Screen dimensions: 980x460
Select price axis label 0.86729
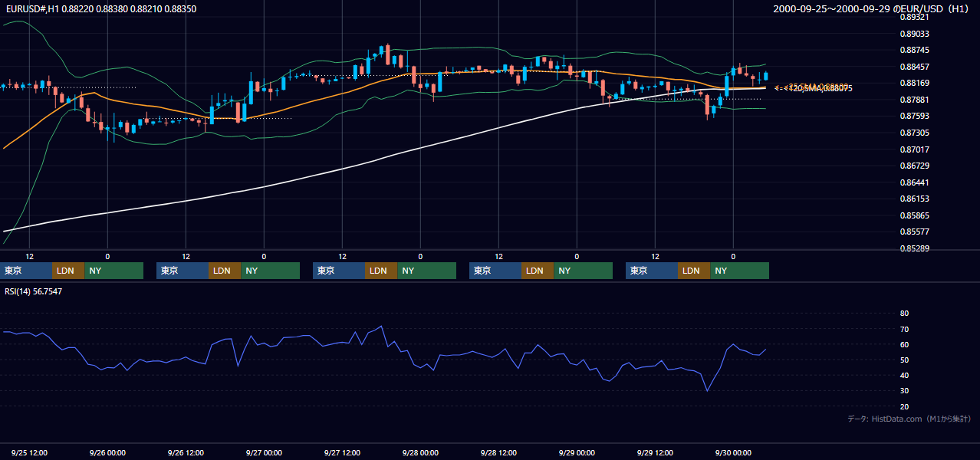(914, 166)
